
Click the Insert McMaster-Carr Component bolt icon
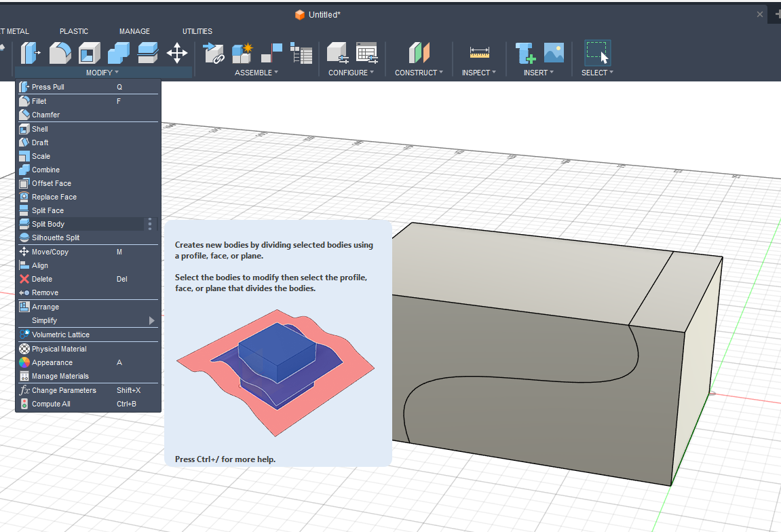pyautogui.click(x=525, y=53)
